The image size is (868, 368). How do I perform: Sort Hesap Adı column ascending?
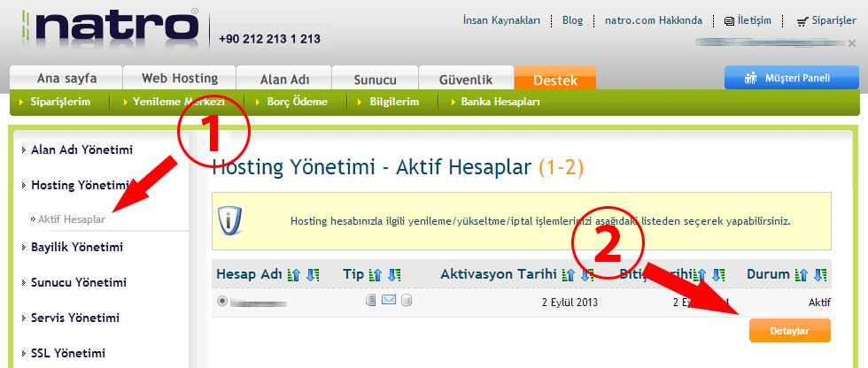click(x=293, y=274)
